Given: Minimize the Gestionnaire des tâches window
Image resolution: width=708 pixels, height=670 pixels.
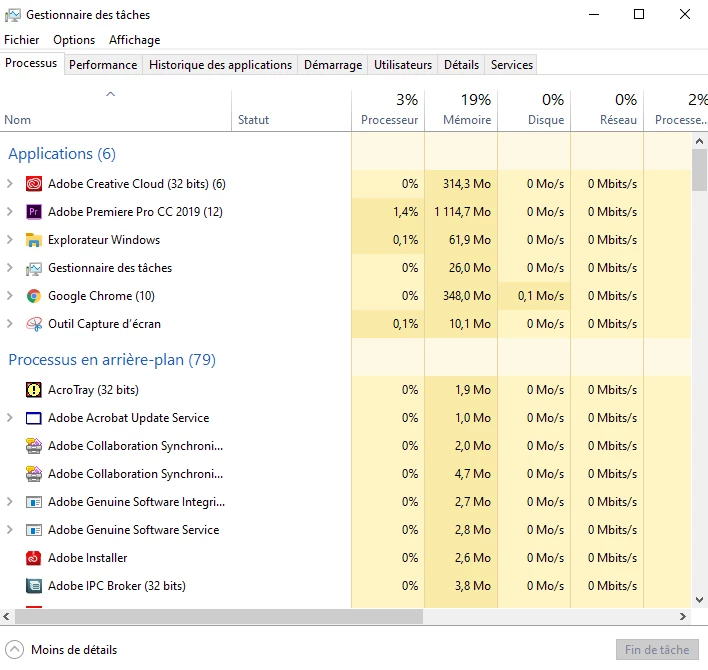Looking at the screenshot, I should [x=594, y=14].
